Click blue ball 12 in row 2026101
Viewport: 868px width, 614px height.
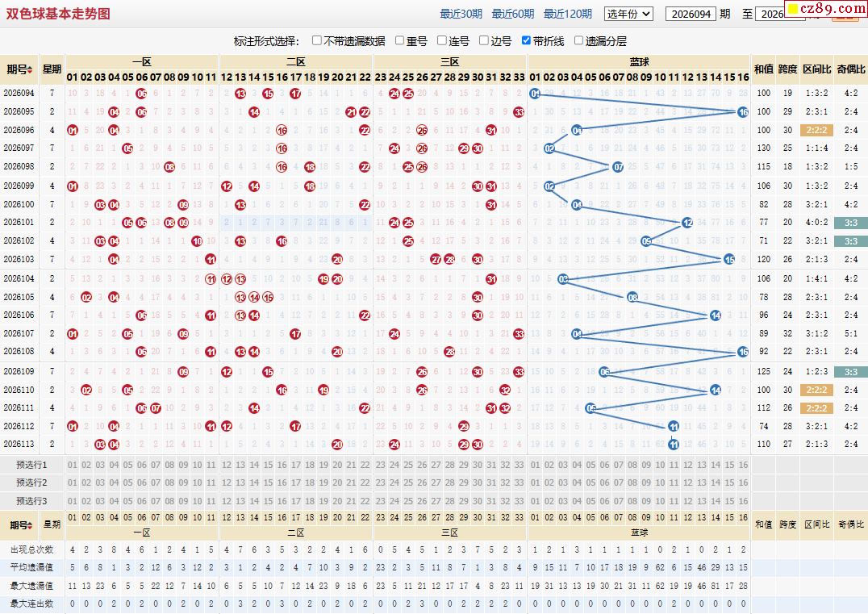pyautogui.click(x=687, y=223)
